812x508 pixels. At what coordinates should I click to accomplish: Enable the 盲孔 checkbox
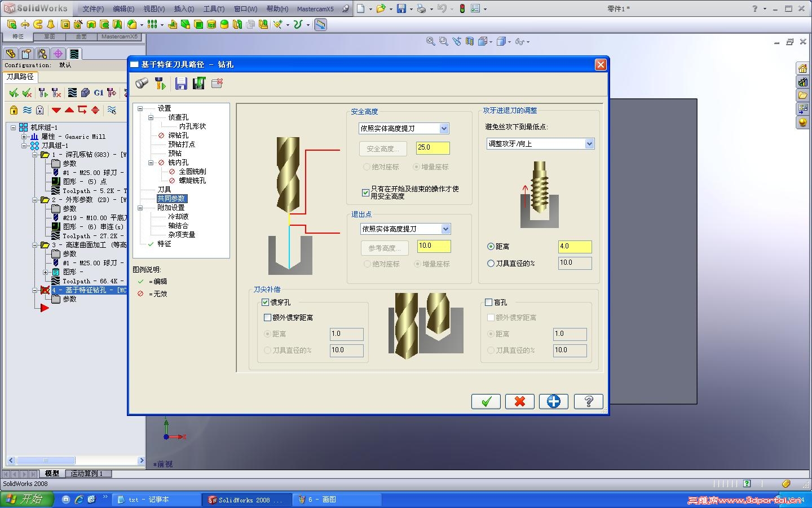point(488,303)
